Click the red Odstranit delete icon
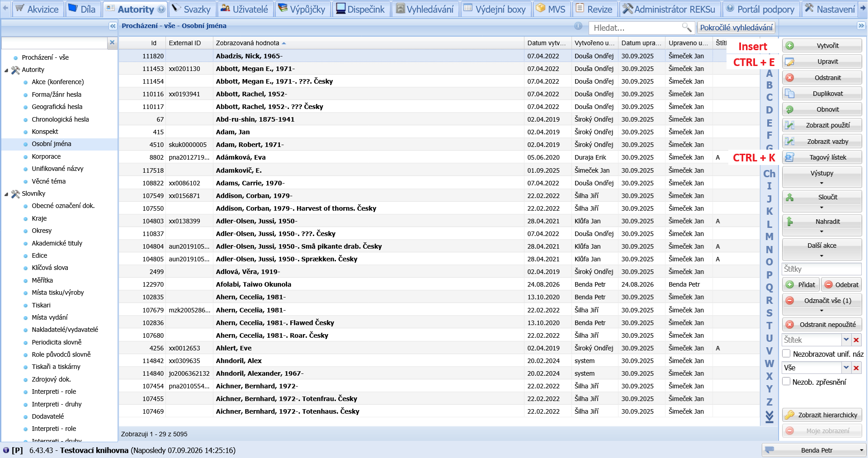The image size is (868, 458). [790, 78]
